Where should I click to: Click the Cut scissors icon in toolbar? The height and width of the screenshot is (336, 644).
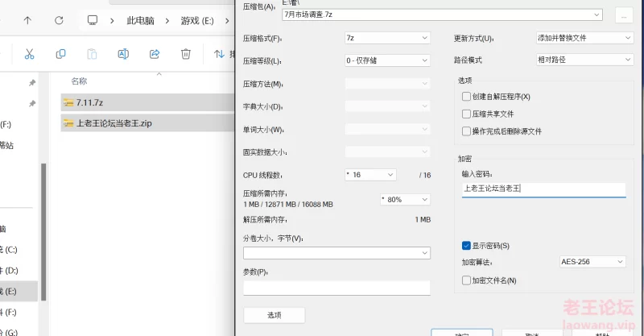click(x=29, y=54)
